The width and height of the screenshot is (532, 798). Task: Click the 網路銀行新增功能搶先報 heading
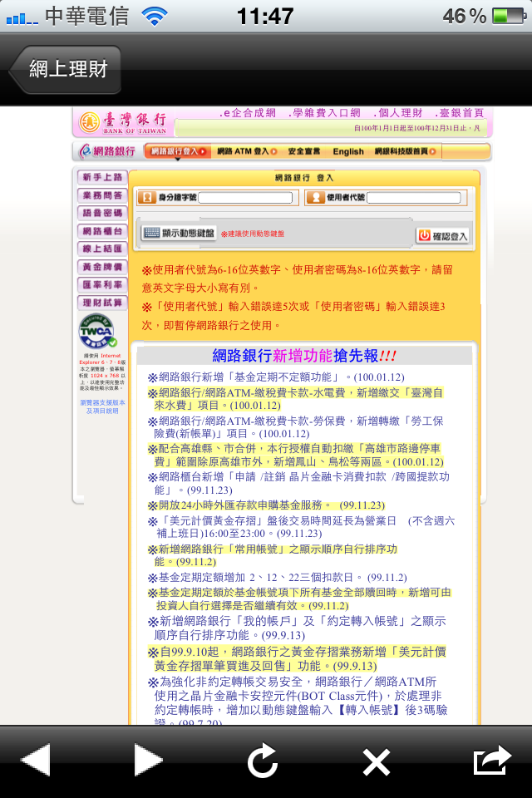(304, 355)
